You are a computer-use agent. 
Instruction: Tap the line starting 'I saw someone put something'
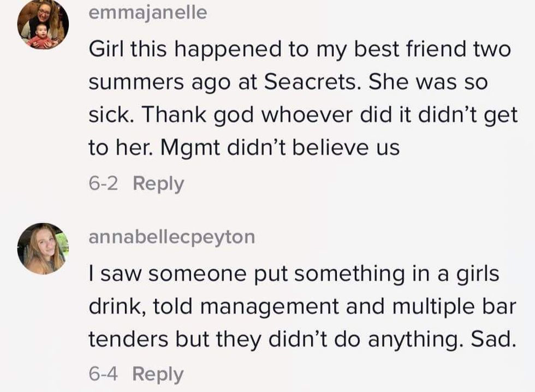[294, 274]
